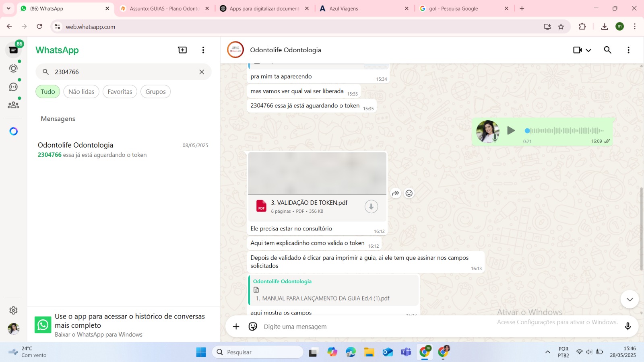
Task: Search within the Odontolife conversation
Action: coord(608,50)
